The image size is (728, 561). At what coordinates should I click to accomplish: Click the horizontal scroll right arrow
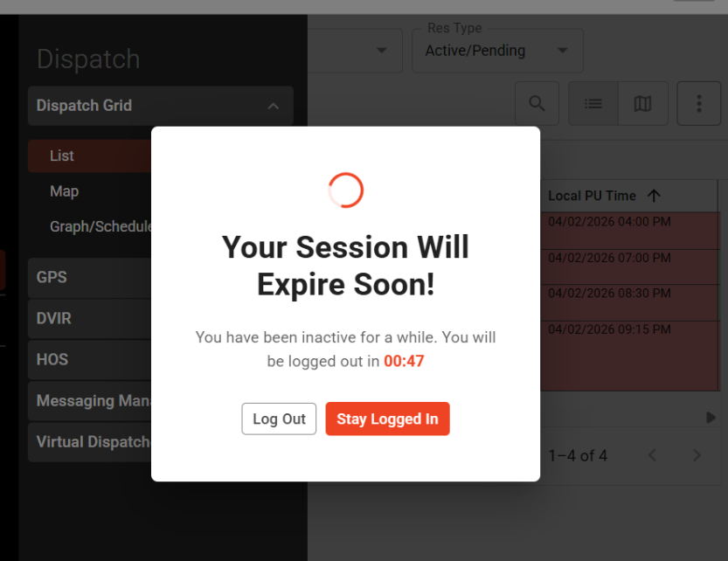click(711, 418)
